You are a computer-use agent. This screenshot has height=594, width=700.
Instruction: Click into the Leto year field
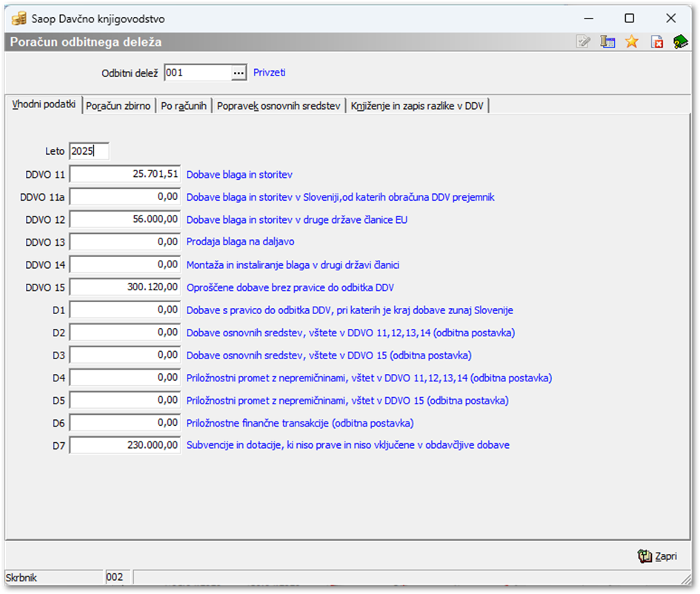coord(89,151)
